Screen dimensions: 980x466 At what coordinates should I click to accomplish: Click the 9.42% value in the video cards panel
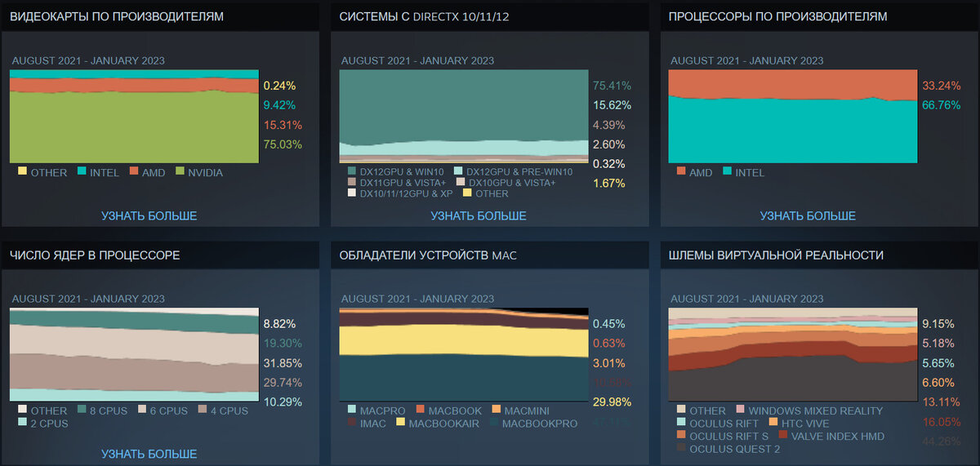[x=279, y=105]
